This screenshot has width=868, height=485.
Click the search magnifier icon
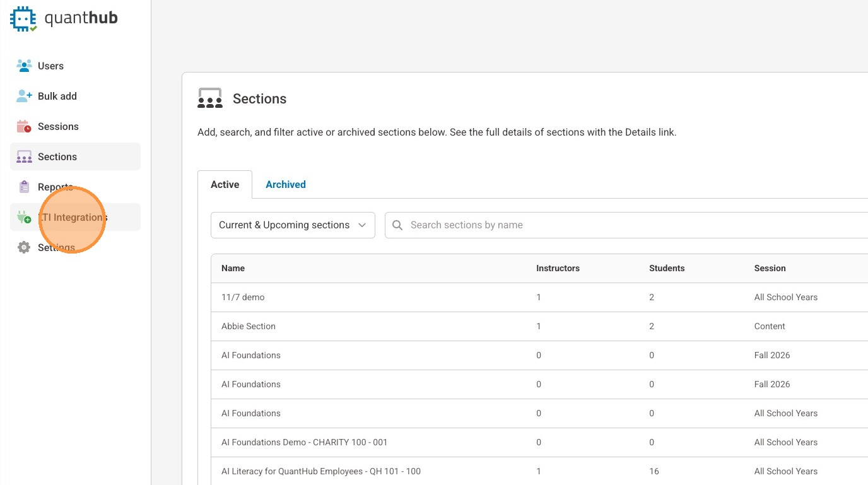tap(398, 225)
